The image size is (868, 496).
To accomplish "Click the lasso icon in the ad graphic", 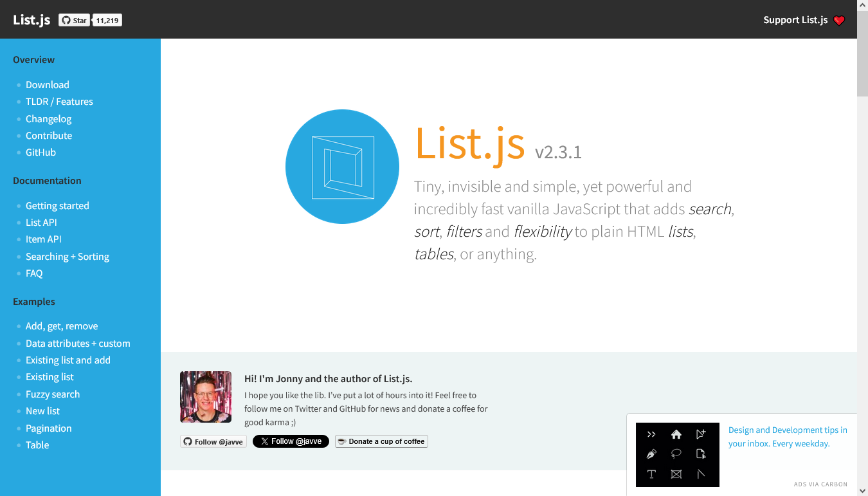I will [x=676, y=454].
